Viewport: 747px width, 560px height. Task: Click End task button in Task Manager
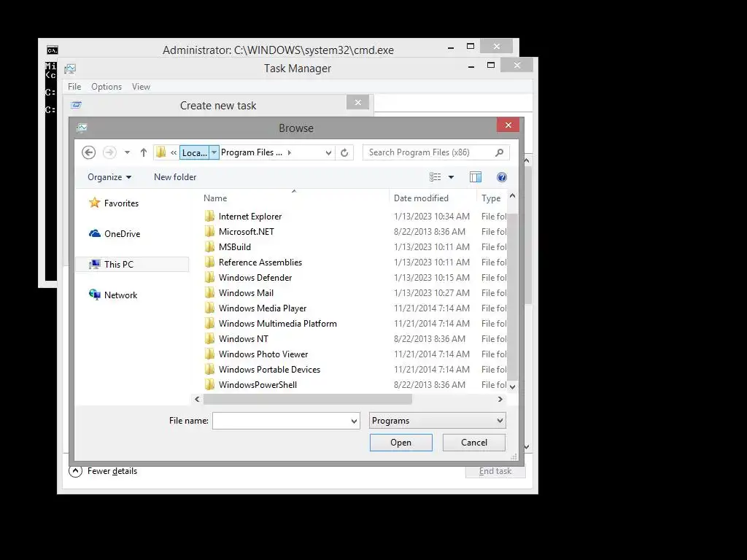[x=495, y=471]
